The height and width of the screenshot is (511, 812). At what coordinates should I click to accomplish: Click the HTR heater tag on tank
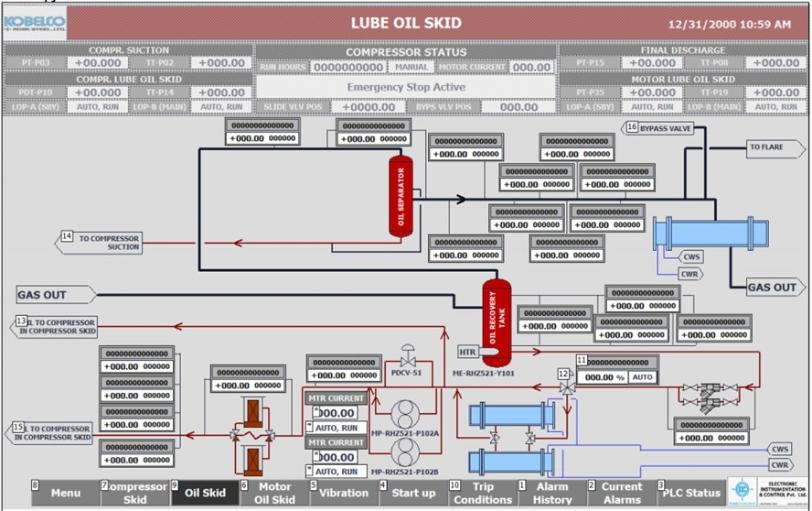click(x=467, y=352)
